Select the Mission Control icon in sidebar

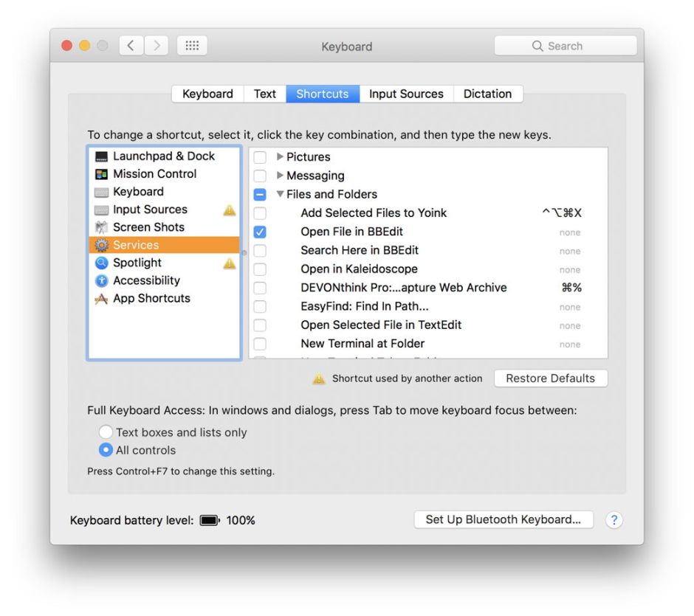click(x=101, y=174)
